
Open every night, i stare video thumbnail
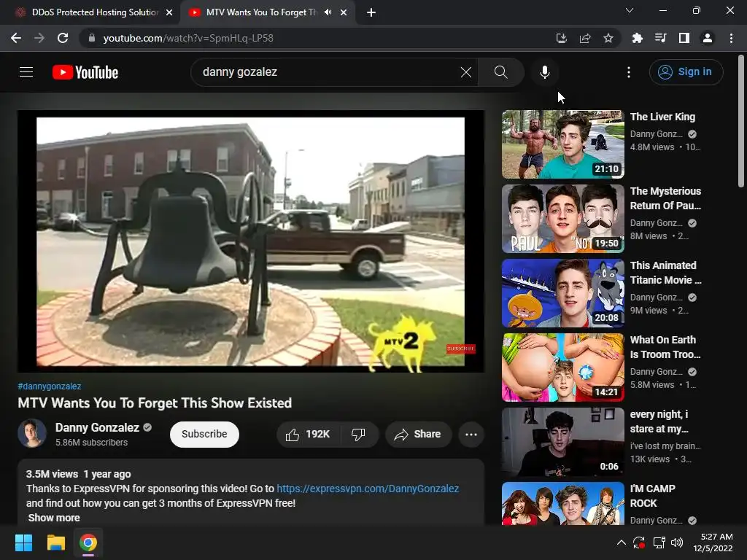[x=562, y=441]
